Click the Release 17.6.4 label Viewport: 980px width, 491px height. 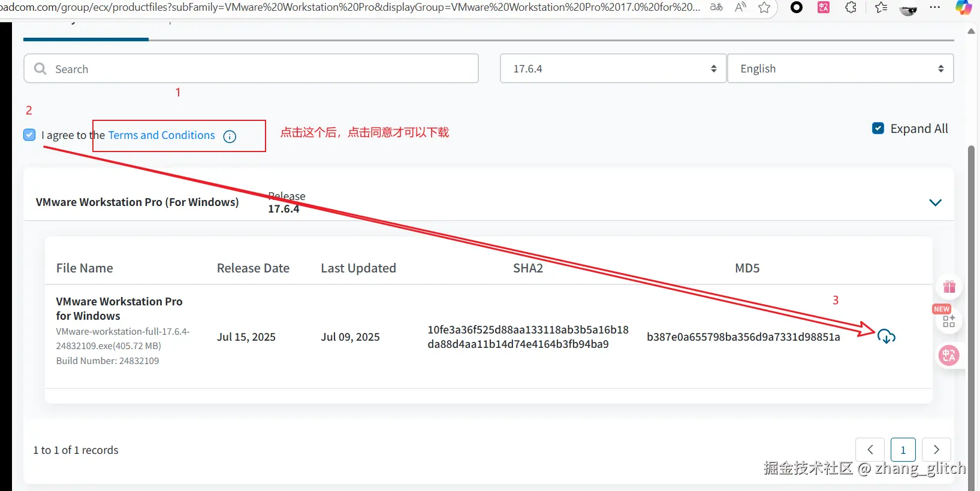[x=287, y=202]
